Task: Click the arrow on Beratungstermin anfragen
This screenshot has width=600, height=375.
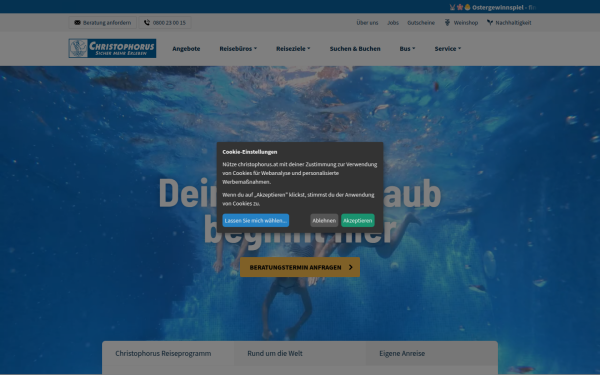Action: tap(351, 267)
